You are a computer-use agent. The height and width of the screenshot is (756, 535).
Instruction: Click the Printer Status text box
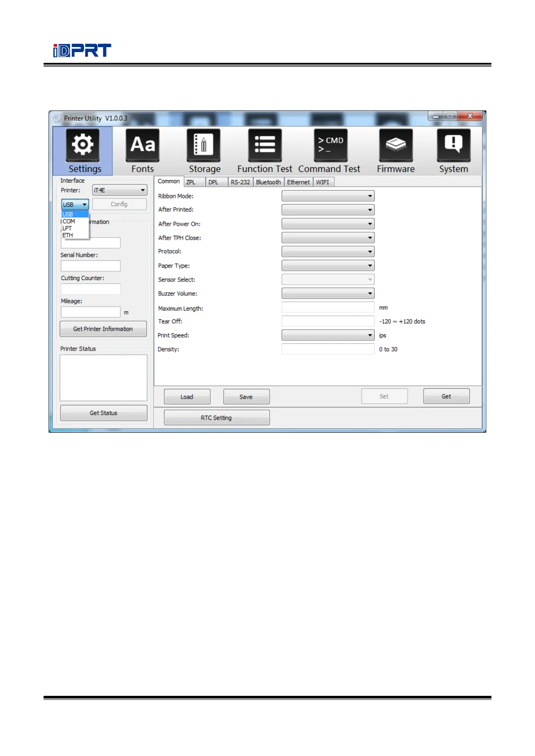click(103, 378)
